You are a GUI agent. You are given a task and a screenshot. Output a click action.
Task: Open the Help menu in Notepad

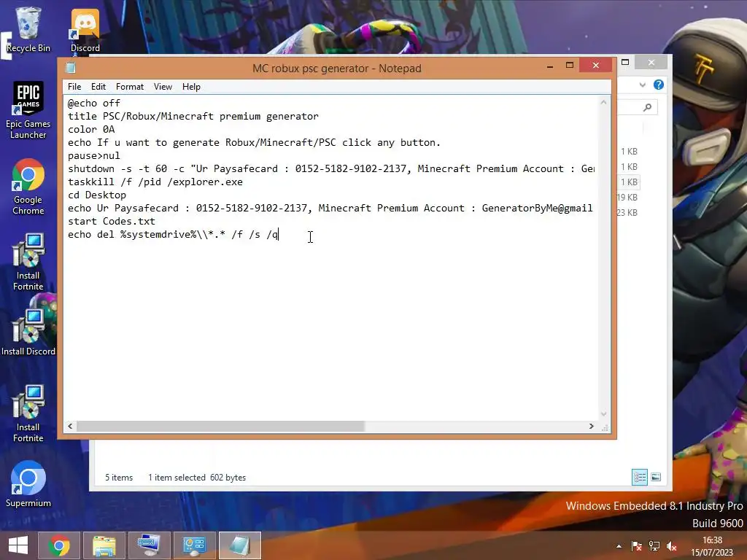(x=191, y=87)
